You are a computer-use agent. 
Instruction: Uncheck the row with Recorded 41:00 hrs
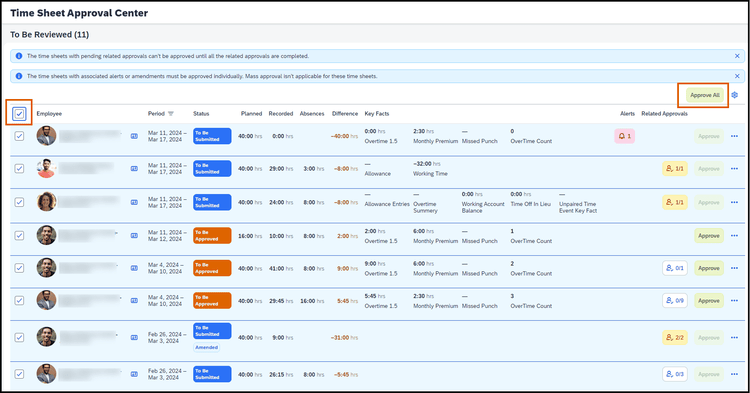(19, 268)
